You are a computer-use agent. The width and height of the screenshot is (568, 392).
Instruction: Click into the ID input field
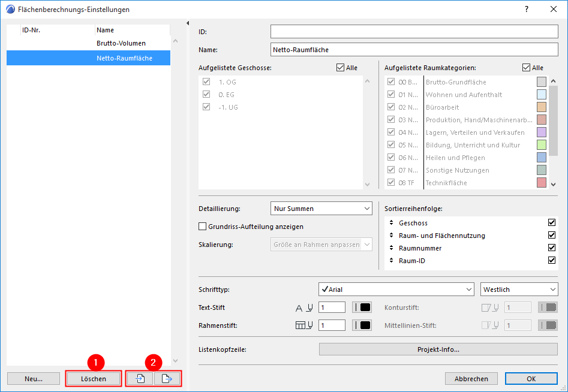(414, 32)
